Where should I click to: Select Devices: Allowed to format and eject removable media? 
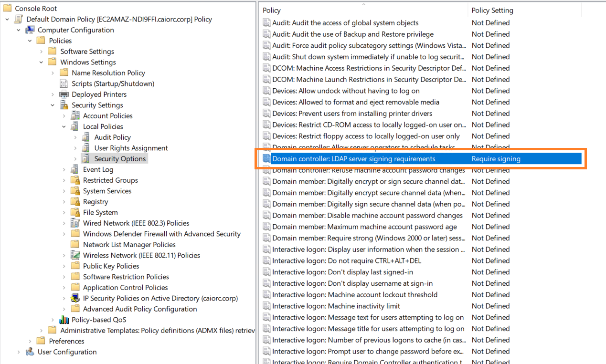click(356, 102)
